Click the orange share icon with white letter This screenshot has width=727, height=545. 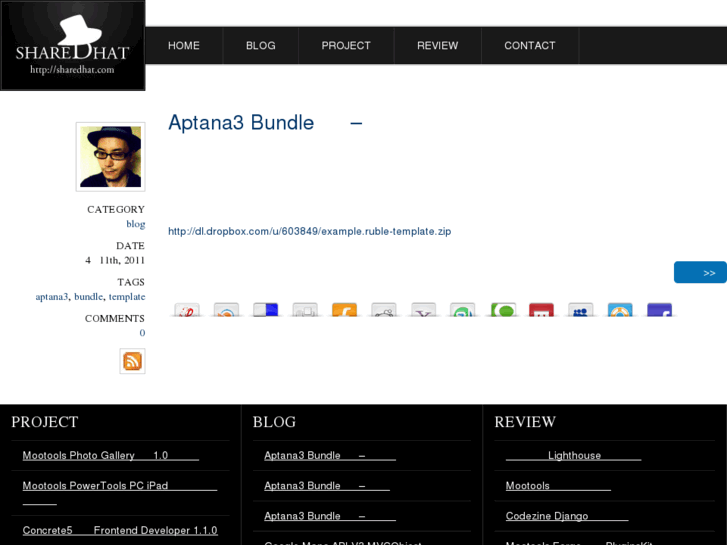pos(344,309)
